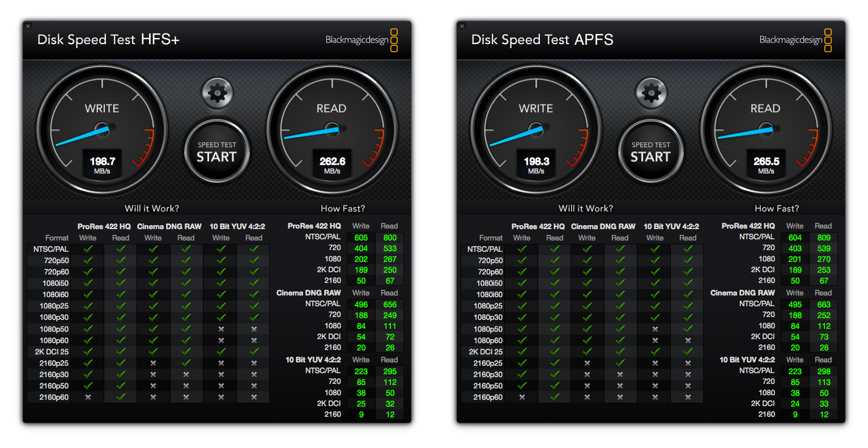
Task: Click the WRITE gauge in APFS window
Action: point(536,129)
